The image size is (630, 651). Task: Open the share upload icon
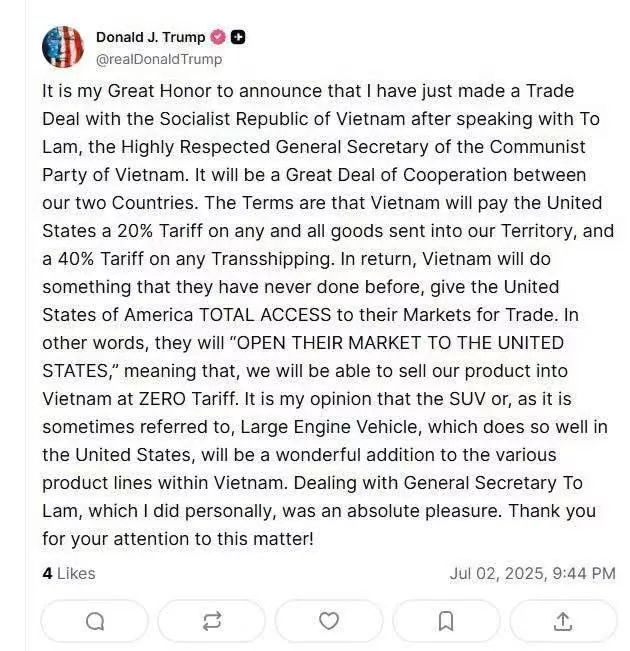(563, 621)
